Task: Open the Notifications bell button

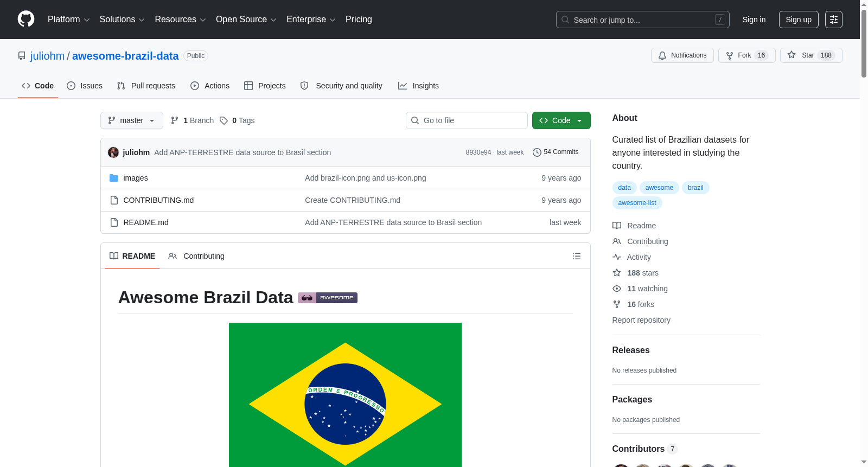Action: [x=682, y=55]
